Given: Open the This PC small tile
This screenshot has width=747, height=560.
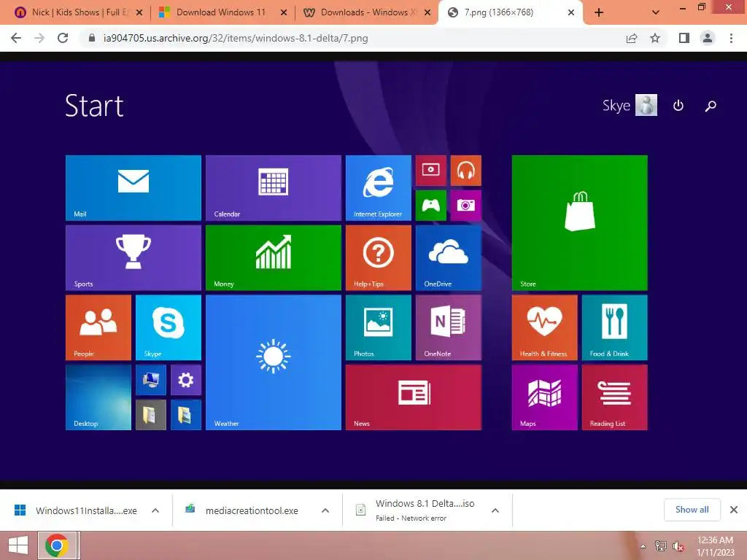Looking at the screenshot, I should [x=151, y=380].
